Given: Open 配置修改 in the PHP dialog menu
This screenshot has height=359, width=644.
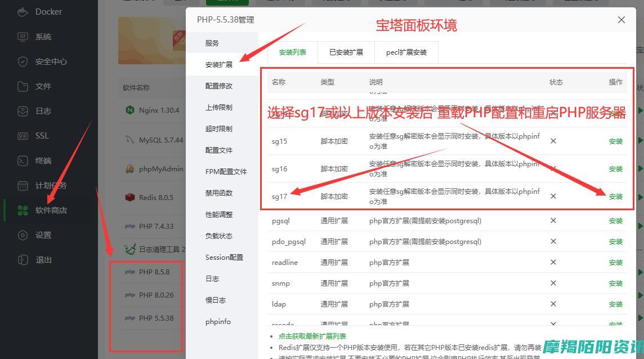Looking at the screenshot, I should 219,86.
